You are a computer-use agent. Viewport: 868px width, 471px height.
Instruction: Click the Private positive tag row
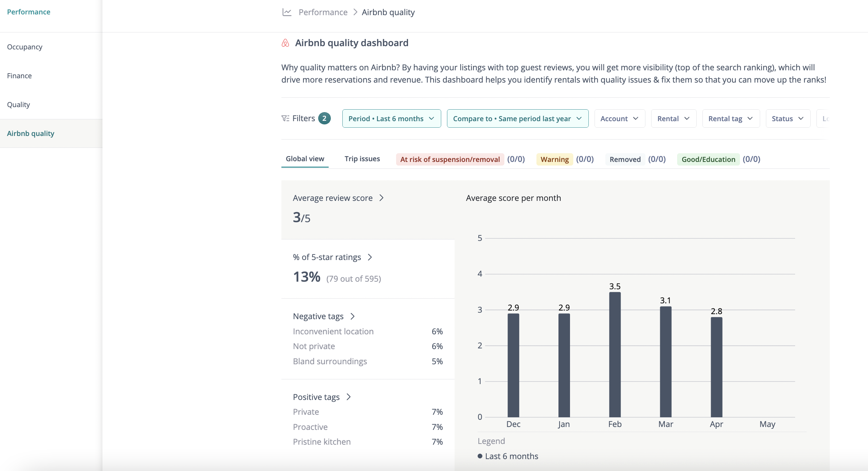(368, 412)
